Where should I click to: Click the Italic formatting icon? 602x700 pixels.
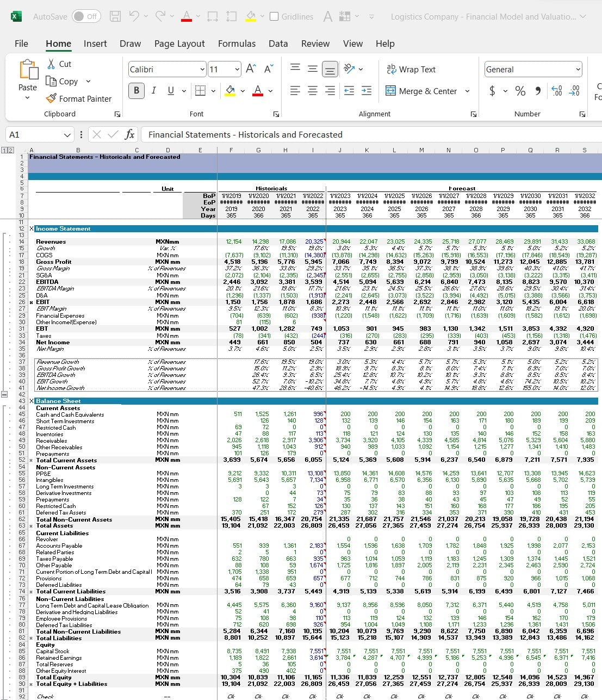153,90
